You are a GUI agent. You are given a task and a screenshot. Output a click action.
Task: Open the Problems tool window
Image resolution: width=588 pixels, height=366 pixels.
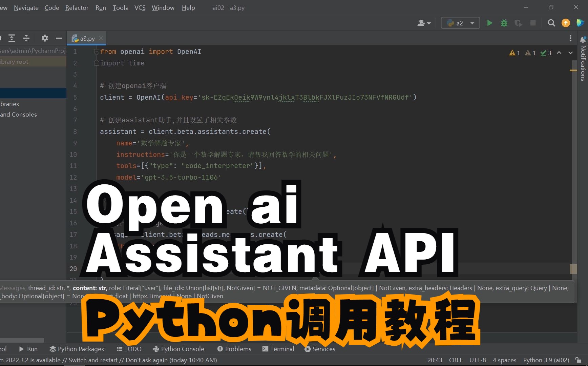click(234, 349)
